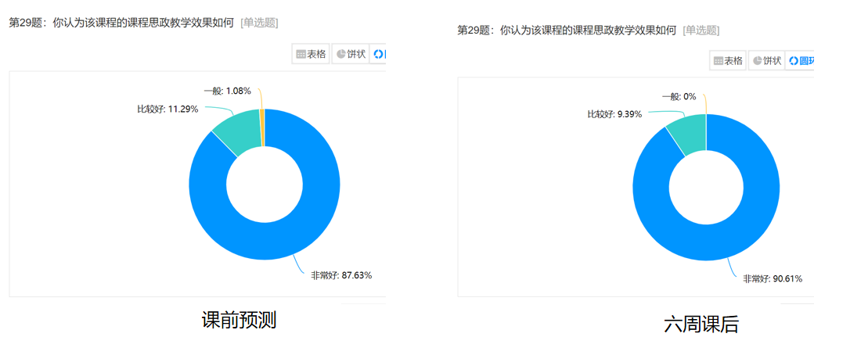This screenshot has width=868, height=355.
Task: Switch left chart to 表格 view
Action: 311,55
